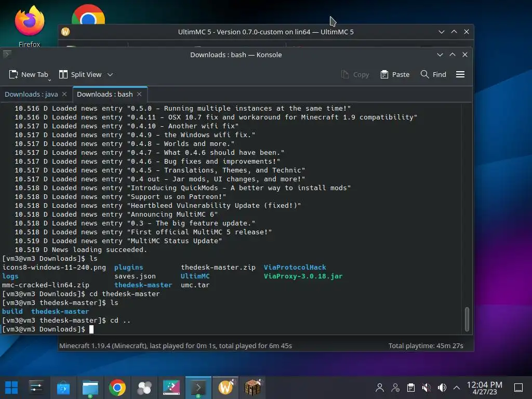Open the Konsole hamburger menu
532x399 pixels.
[460, 74]
